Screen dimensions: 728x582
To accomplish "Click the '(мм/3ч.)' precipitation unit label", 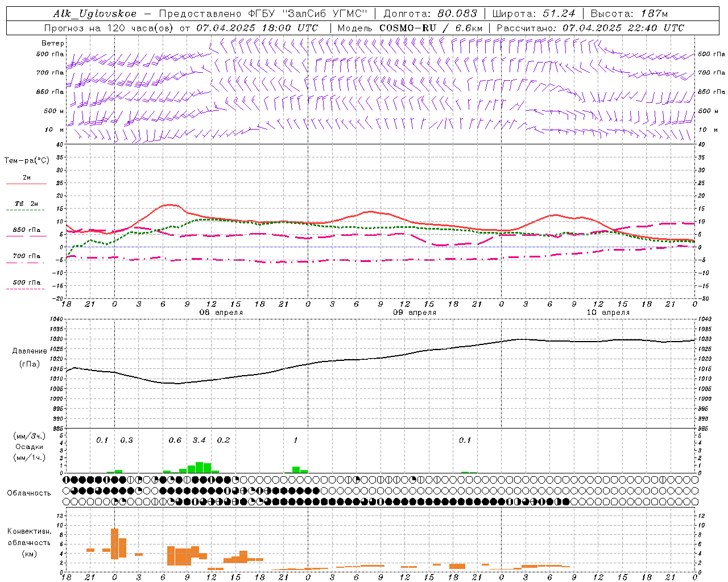I will (29, 436).
